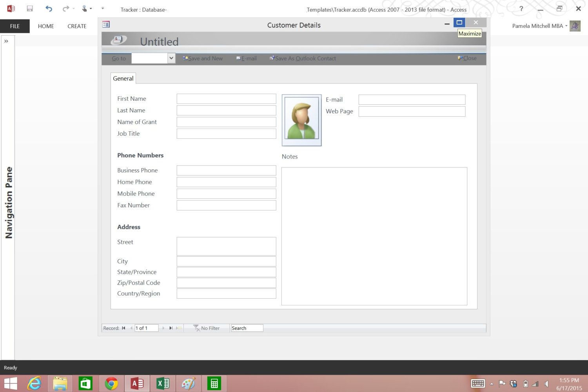
Task: Open Excel from the taskbar
Action: pos(163,383)
